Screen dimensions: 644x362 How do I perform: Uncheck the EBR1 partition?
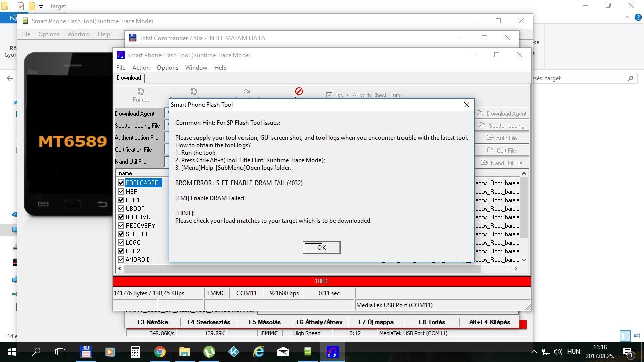click(121, 200)
